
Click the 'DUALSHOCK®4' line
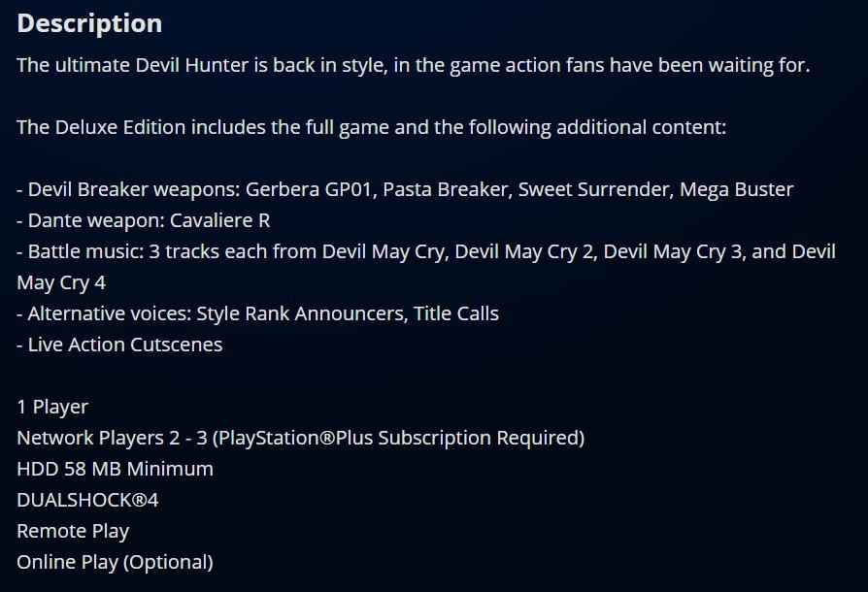click(73, 500)
